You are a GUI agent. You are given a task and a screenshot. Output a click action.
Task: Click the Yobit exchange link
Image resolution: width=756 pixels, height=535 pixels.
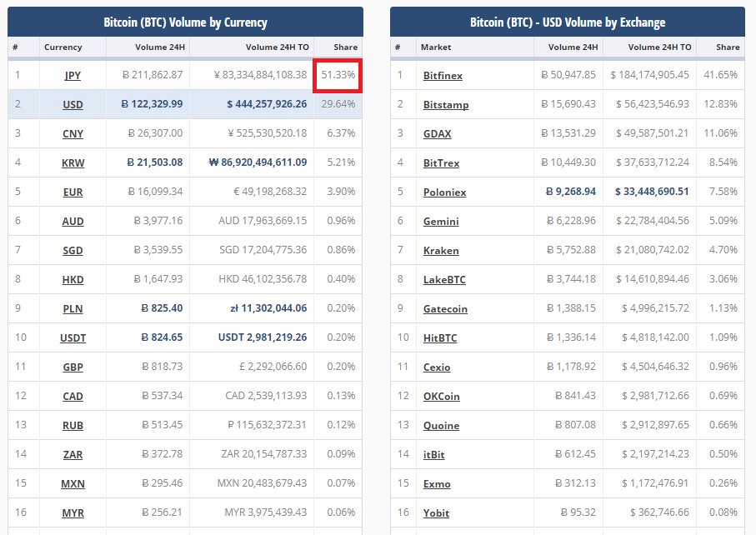[x=436, y=512]
